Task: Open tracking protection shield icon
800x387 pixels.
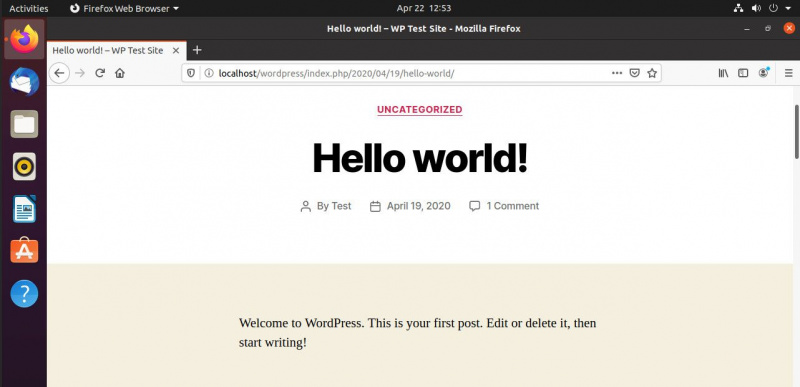Action: click(191, 73)
